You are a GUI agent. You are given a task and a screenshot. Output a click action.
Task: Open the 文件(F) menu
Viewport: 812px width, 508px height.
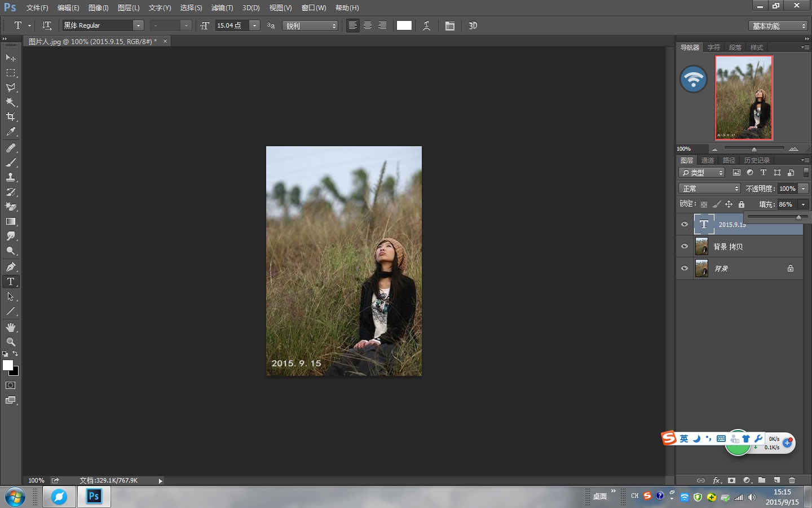pos(37,8)
